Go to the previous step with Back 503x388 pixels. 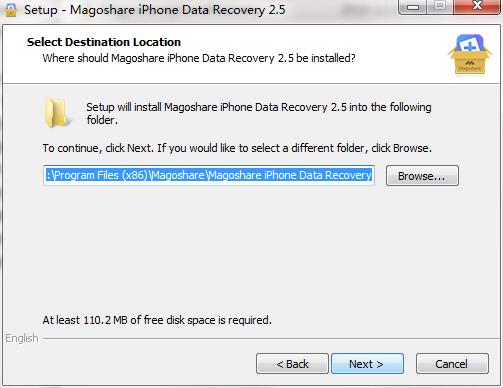(x=292, y=364)
